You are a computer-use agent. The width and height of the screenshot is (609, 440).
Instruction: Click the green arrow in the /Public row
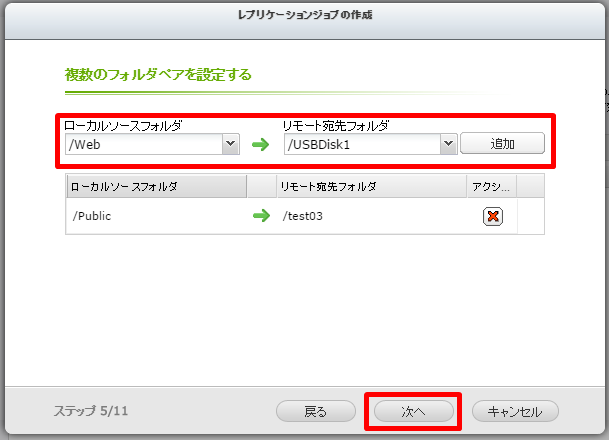261,216
